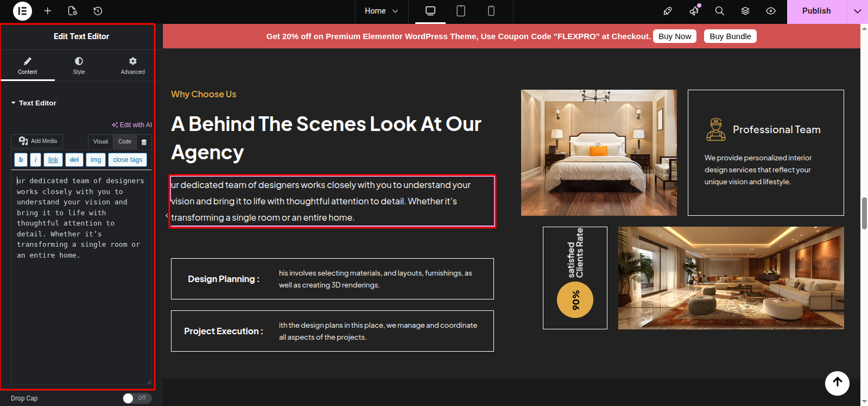Click the add element plus icon

(48, 11)
